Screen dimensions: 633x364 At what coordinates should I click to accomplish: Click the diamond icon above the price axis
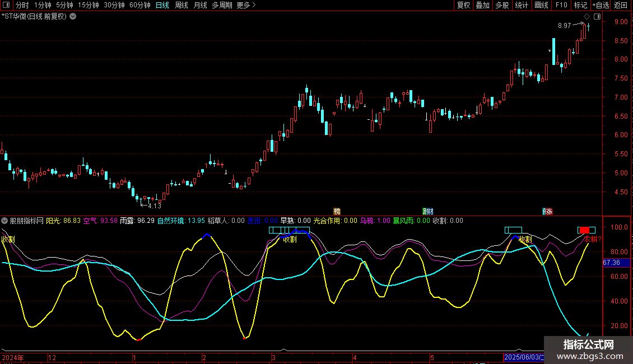(587, 17)
